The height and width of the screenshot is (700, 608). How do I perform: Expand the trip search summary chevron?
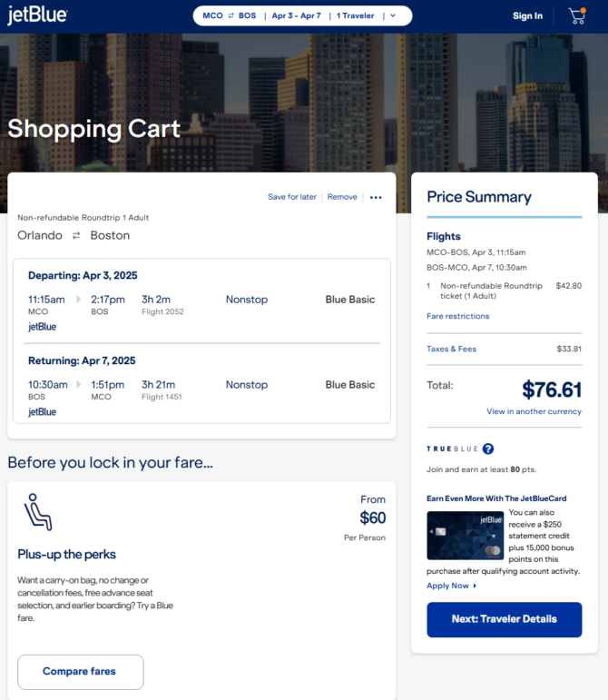tap(393, 15)
